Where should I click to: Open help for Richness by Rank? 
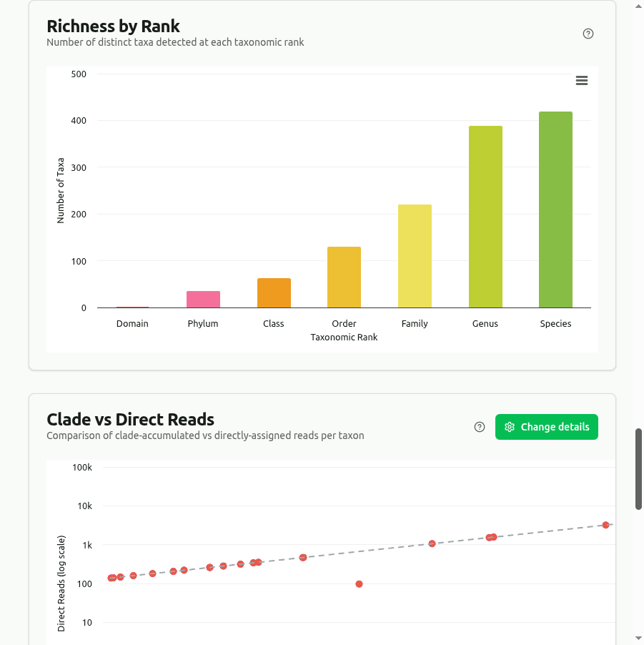tap(588, 34)
